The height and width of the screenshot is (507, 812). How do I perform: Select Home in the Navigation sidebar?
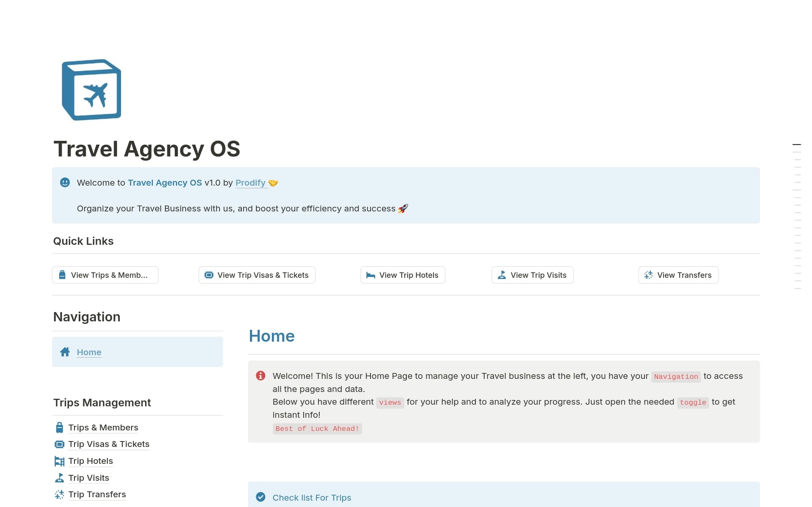tap(89, 352)
